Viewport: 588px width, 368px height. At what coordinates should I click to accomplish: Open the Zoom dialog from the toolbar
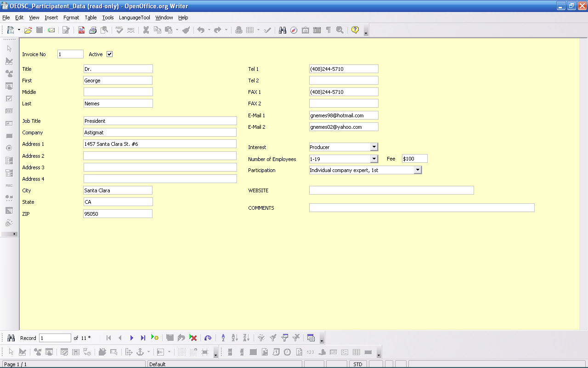339,29
